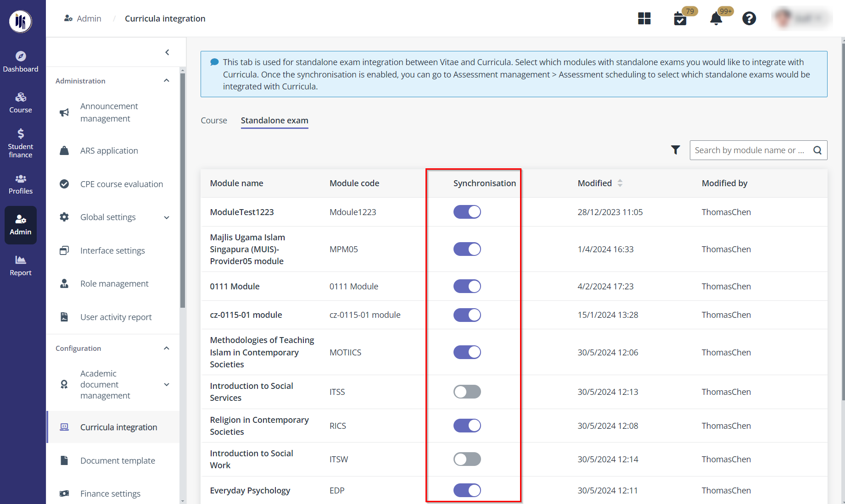
Task: Open User activity report menu item
Action: click(x=113, y=317)
